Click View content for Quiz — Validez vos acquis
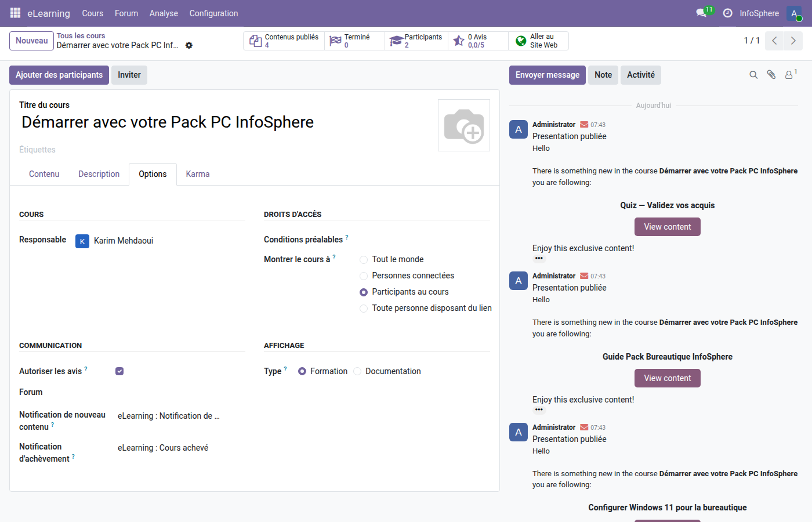Viewport: 812px width, 522px height. pyautogui.click(x=667, y=227)
